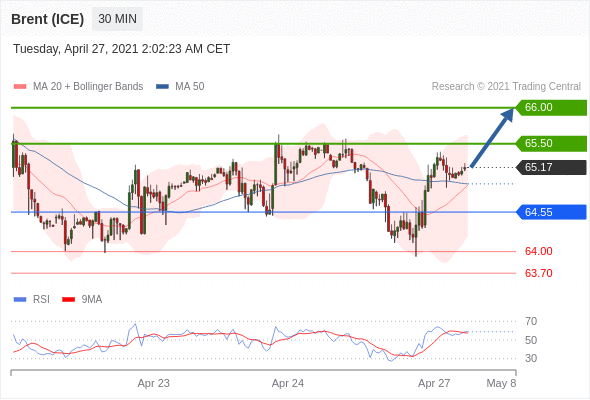Image resolution: width=590 pixels, height=400 pixels.
Task: Click the red 9MA legend swatch
Action: pyautogui.click(x=68, y=300)
